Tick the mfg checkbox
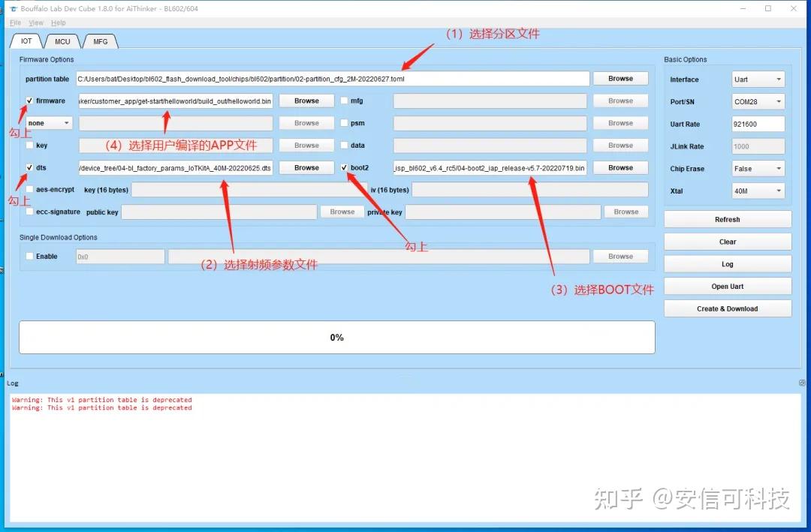 click(x=344, y=101)
